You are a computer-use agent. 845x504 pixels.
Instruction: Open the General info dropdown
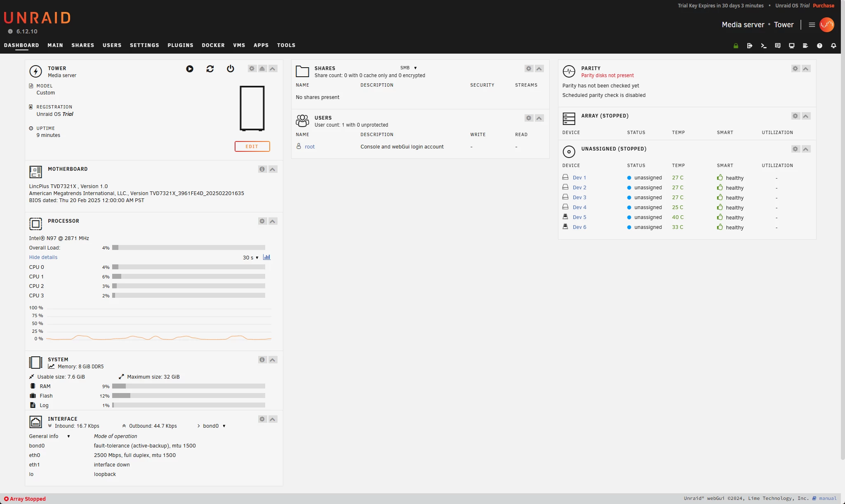pyautogui.click(x=49, y=436)
